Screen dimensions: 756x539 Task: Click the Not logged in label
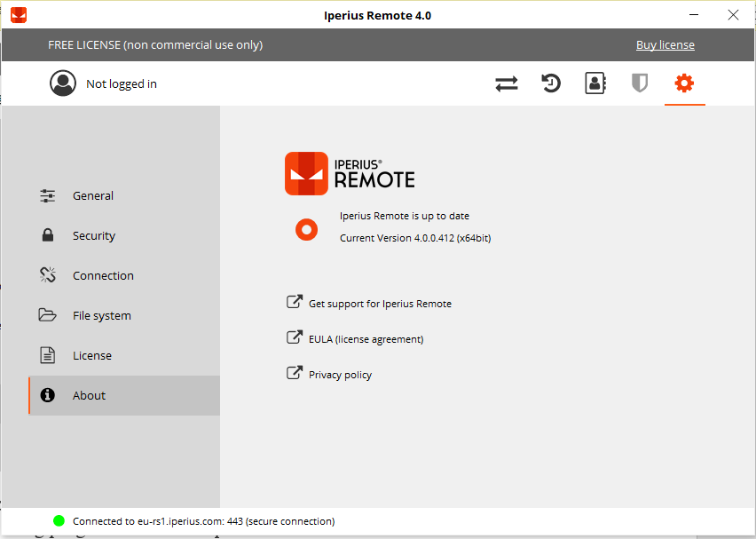(x=122, y=84)
